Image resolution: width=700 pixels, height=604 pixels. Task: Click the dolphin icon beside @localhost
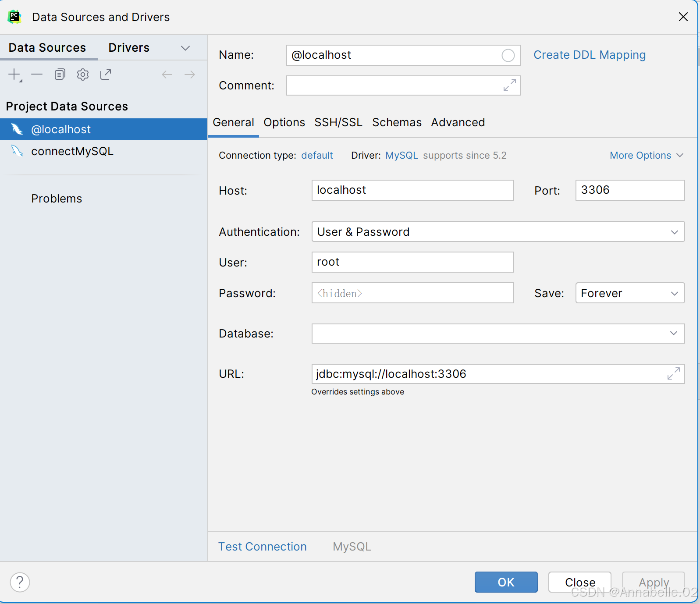click(x=17, y=129)
